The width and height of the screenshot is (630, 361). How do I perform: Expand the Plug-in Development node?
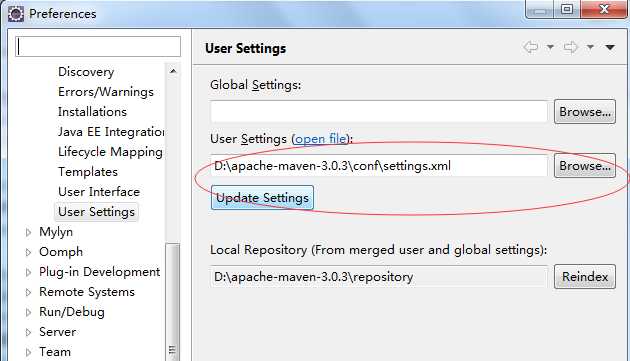[28, 272]
